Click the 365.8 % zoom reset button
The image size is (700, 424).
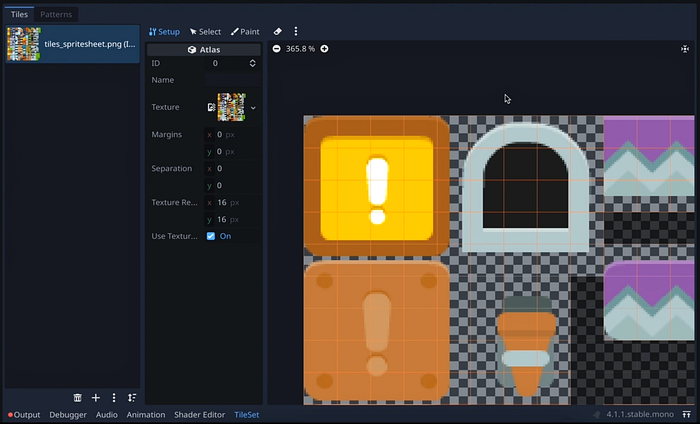pos(300,49)
